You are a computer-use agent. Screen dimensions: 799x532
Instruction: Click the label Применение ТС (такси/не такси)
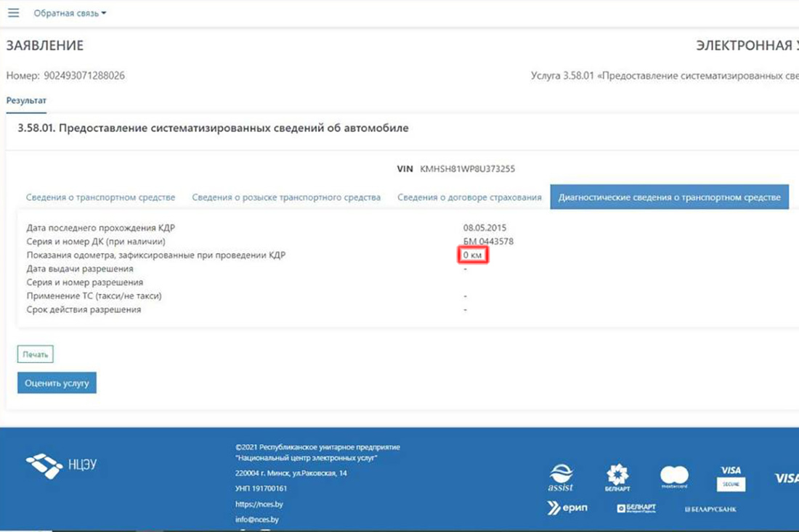coord(94,296)
